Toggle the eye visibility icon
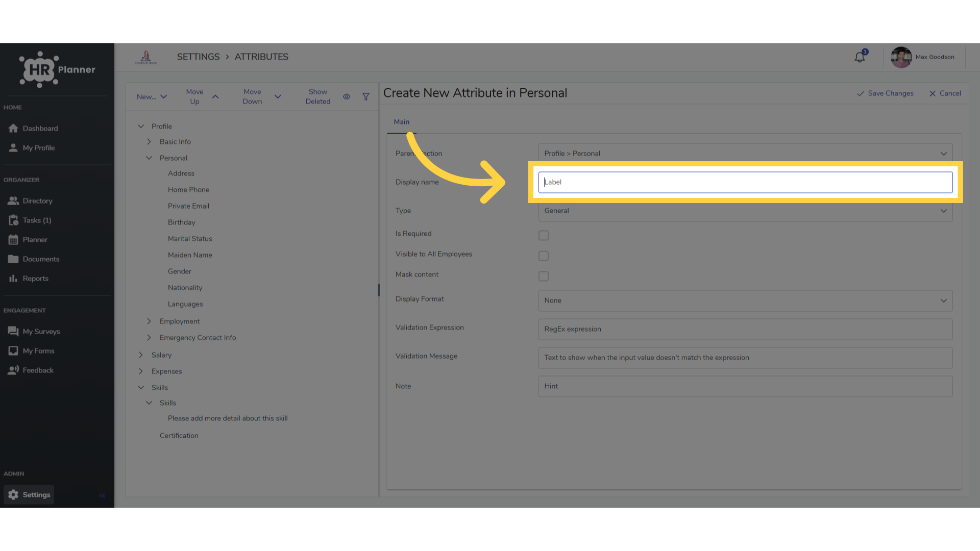The image size is (980, 551). (347, 97)
